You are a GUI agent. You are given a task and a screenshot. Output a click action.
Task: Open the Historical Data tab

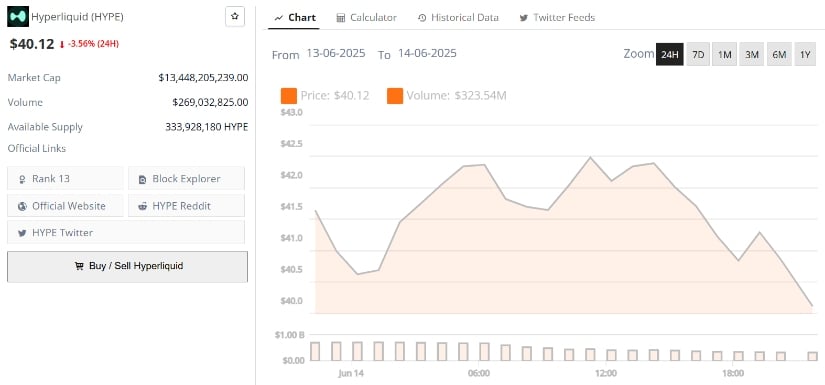pos(458,17)
